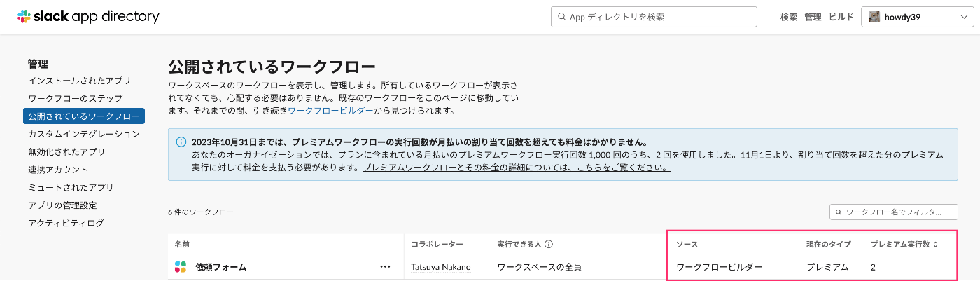Screen dimensions: 980x293
Task: Click the howdy39 workspace avatar
Action: tap(874, 17)
